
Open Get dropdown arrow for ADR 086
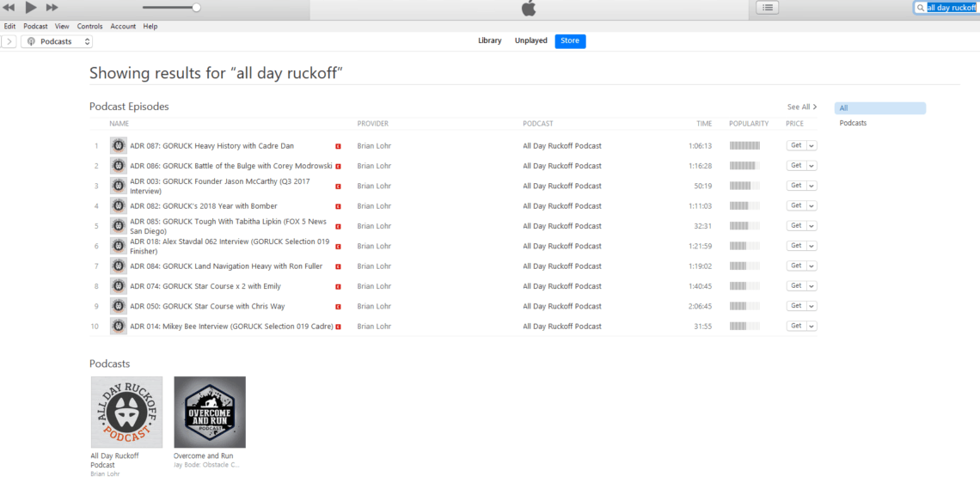[x=812, y=166]
